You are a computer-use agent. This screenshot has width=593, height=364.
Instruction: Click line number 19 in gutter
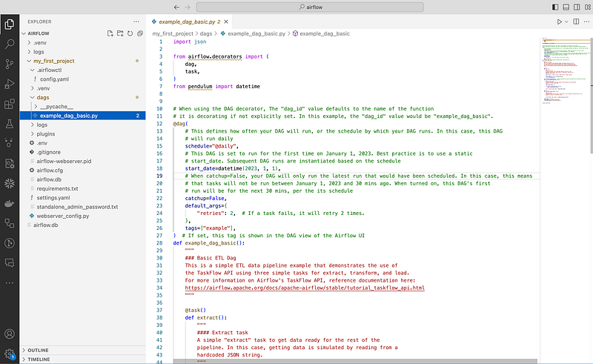pos(159,176)
